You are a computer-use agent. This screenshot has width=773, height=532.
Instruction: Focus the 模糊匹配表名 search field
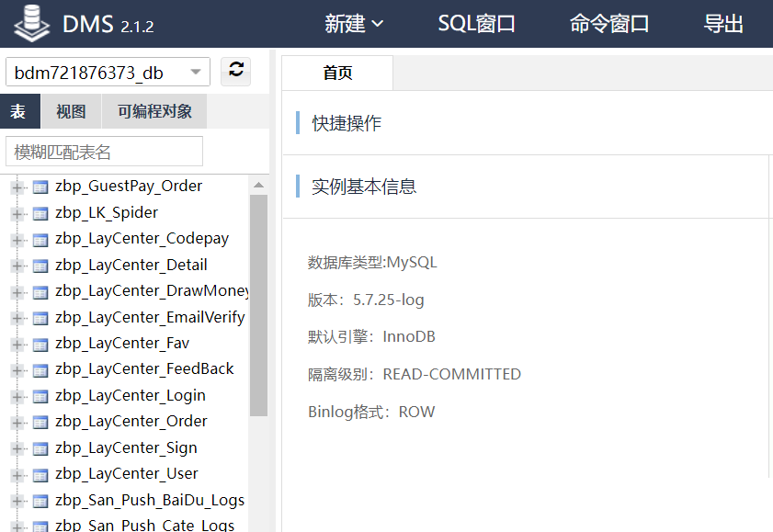point(104,152)
